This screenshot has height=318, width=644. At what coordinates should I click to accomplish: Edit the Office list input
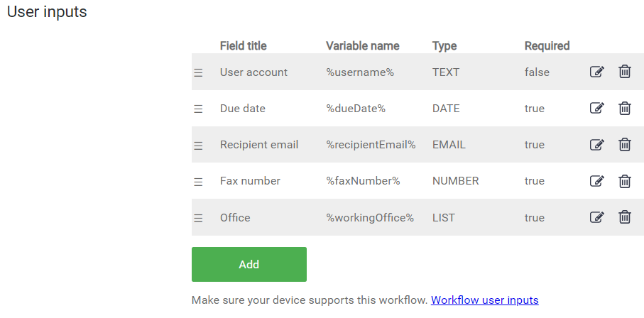tap(596, 217)
